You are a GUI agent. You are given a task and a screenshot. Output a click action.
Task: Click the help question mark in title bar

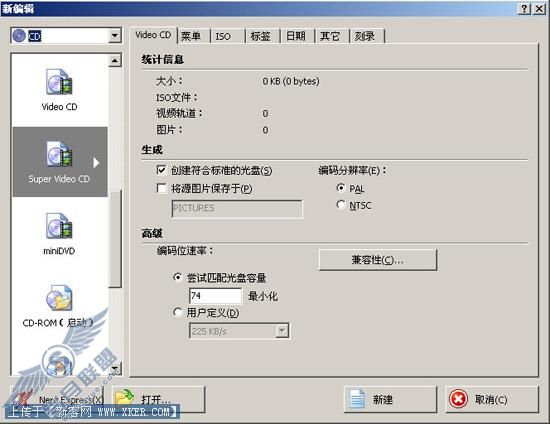(524, 9)
